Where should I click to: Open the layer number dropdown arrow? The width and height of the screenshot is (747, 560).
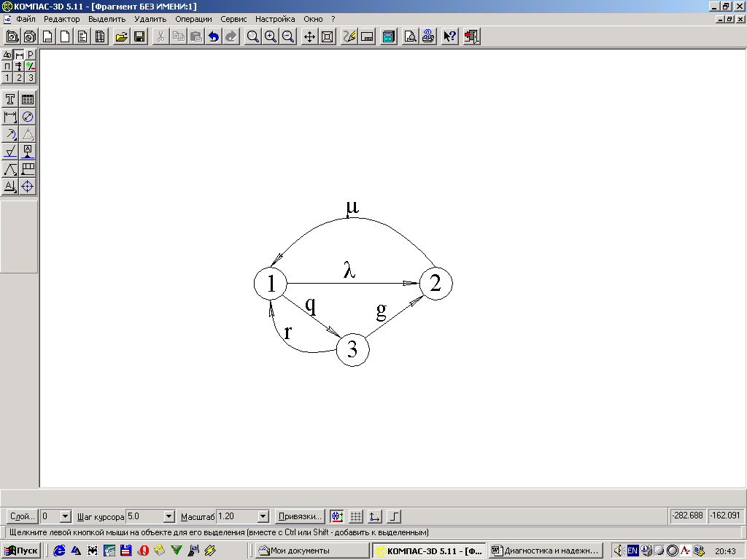point(66,516)
